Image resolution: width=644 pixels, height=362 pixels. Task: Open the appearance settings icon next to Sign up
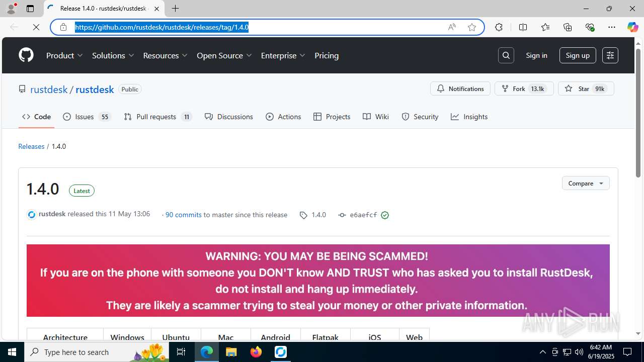[610, 55]
